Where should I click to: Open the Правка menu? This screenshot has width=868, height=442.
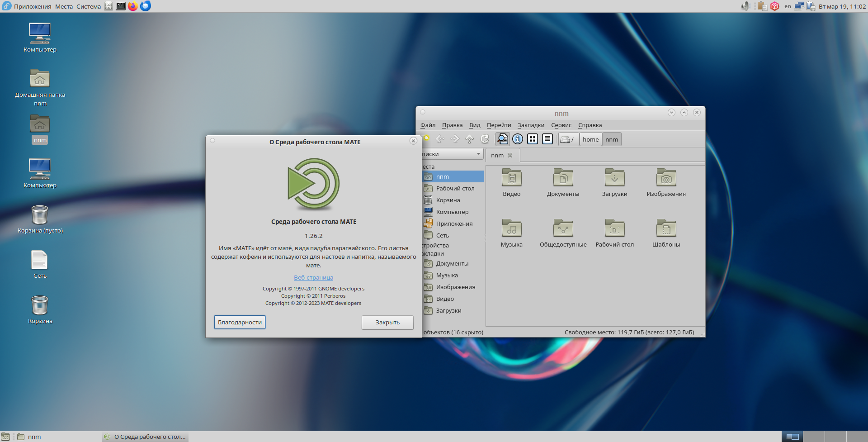(x=452, y=125)
